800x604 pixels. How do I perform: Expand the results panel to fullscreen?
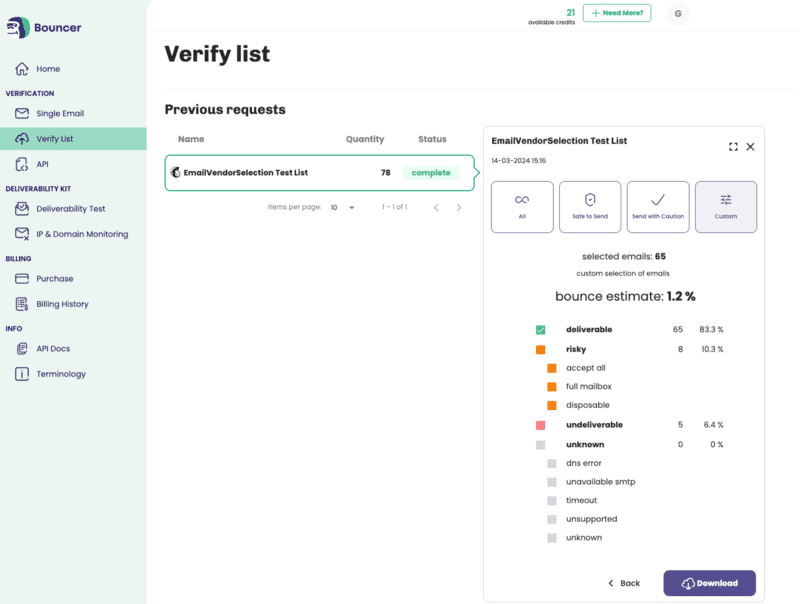[733, 146]
